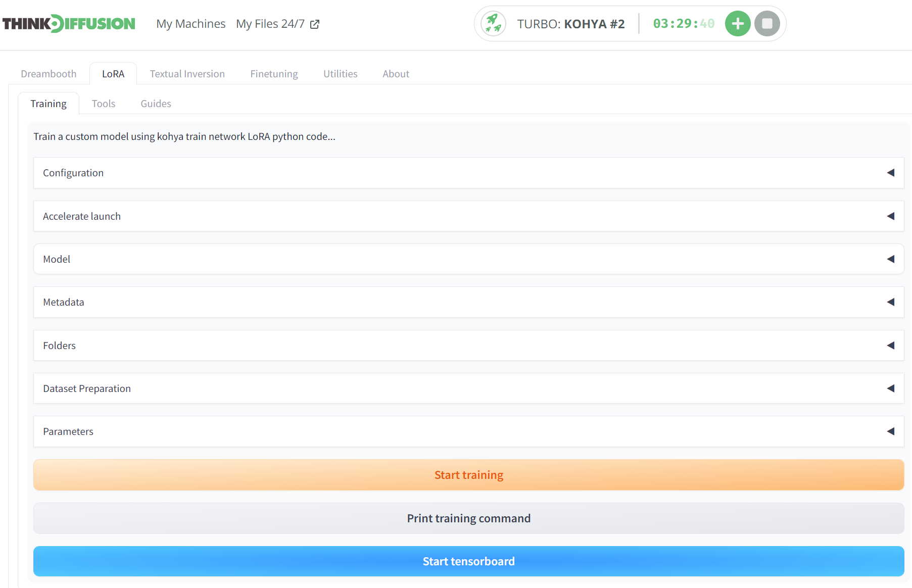Click the turbo rocket icon

(x=493, y=24)
